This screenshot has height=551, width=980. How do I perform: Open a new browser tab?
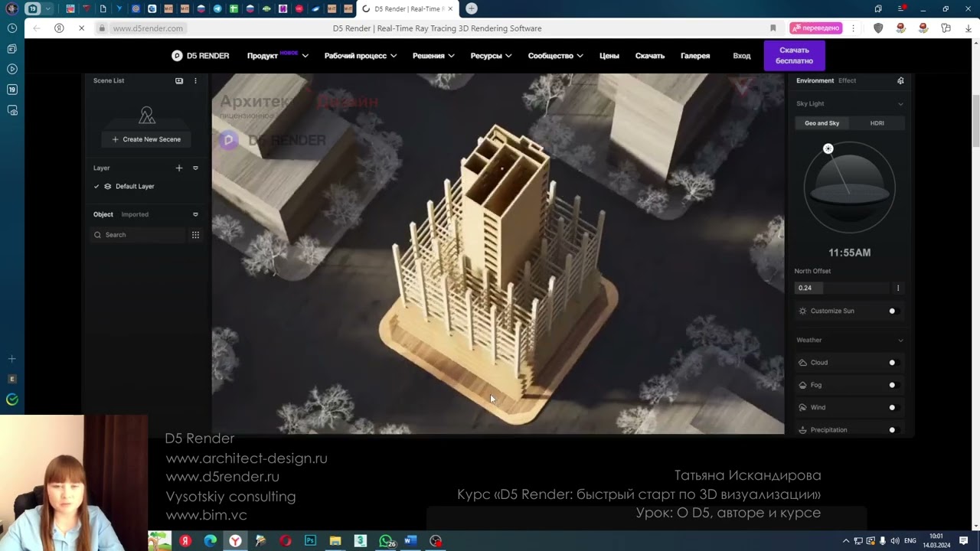[x=472, y=8]
